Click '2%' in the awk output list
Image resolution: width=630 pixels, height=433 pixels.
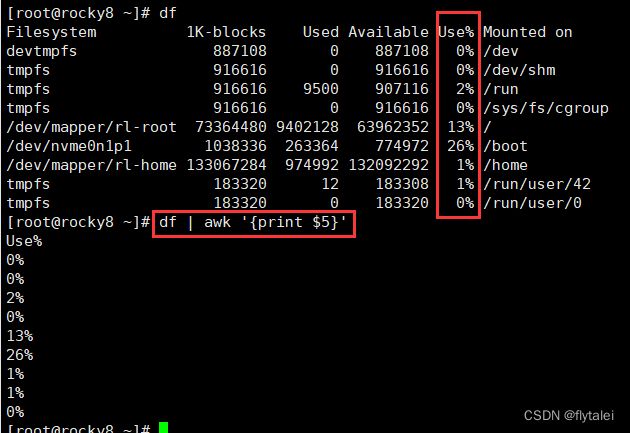tap(15, 298)
